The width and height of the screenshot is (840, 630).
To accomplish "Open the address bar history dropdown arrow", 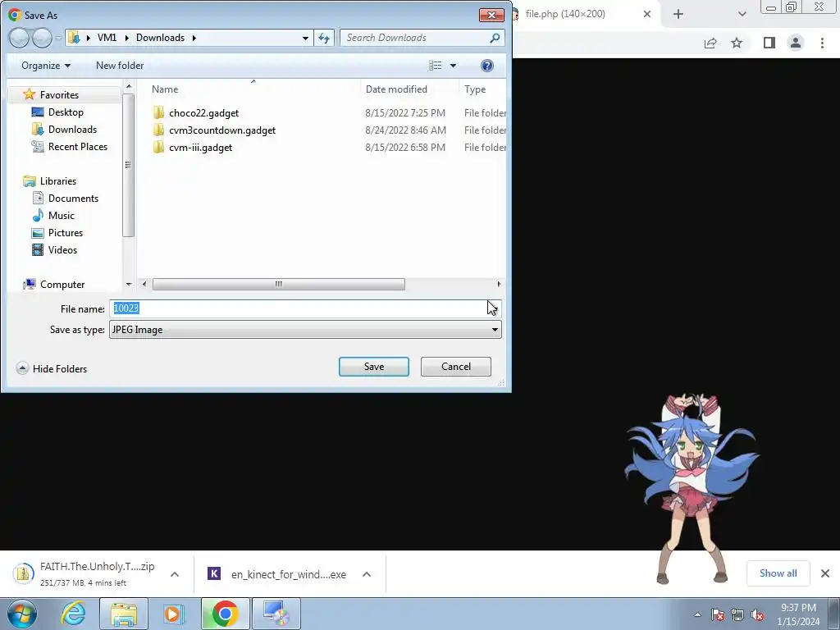I will [x=305, y=38].
